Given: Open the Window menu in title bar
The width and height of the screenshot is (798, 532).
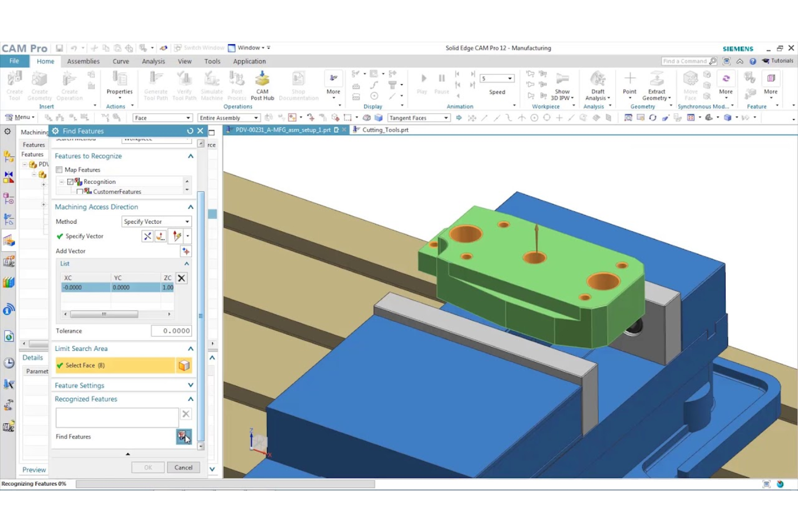Looking at the screenshot, I should pos(249,48).
